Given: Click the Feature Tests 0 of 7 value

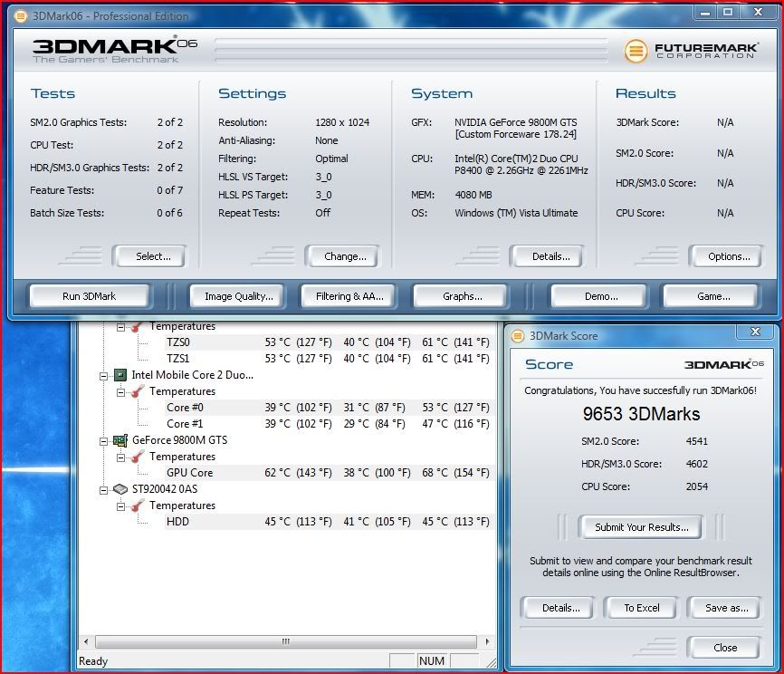Looking at the screenshot, I should 169,190.
